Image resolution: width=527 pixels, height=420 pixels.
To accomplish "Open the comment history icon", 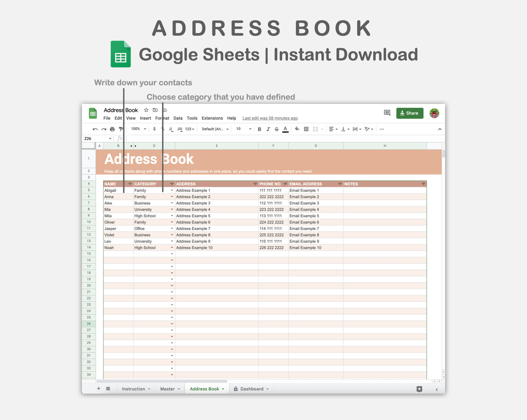I will (x=387, y=113).
